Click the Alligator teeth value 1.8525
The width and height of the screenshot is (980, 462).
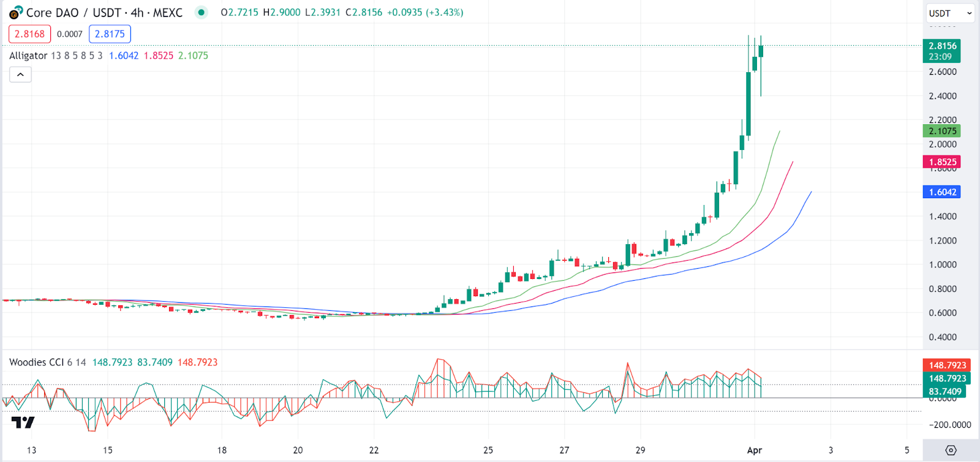click(x=159, y=56)
